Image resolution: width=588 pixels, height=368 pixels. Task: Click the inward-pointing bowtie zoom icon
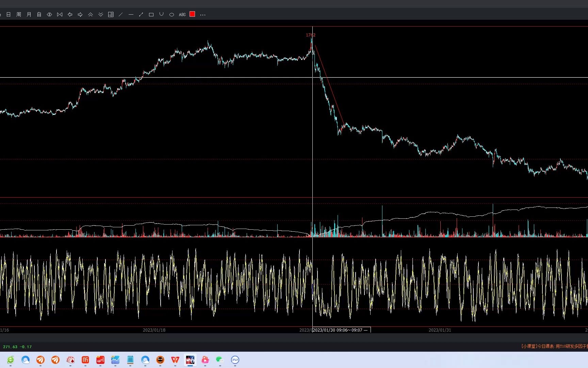click(60, 15)
